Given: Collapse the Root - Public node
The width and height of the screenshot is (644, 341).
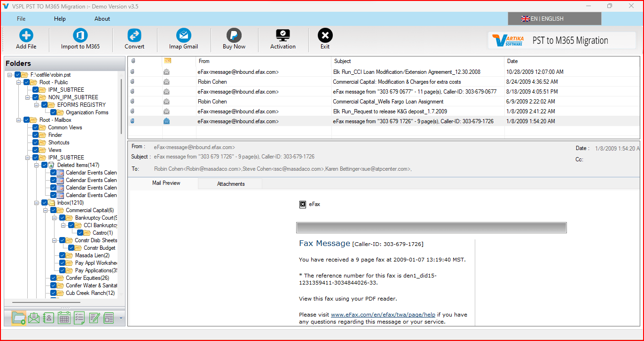Looking at the screenshot, I should [19, 82].
